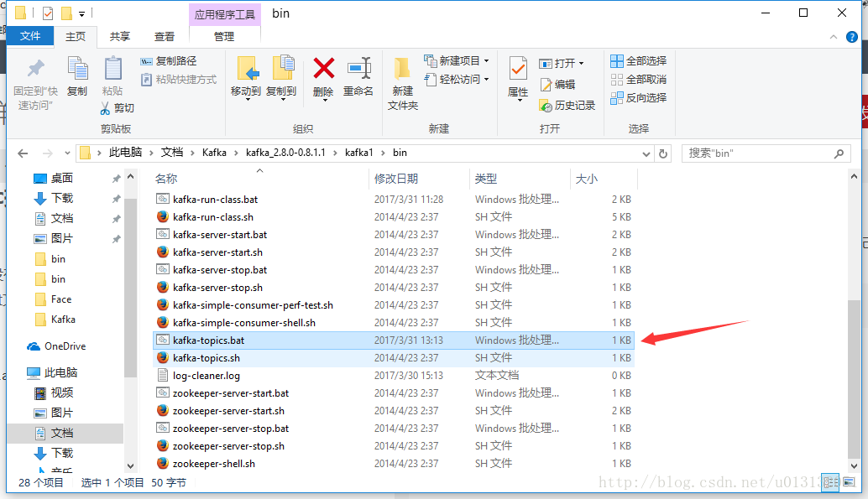Open Properties for the selected item
Image resolution: width=868 pixels, height=499 pixels.
[x=518, y=75]
